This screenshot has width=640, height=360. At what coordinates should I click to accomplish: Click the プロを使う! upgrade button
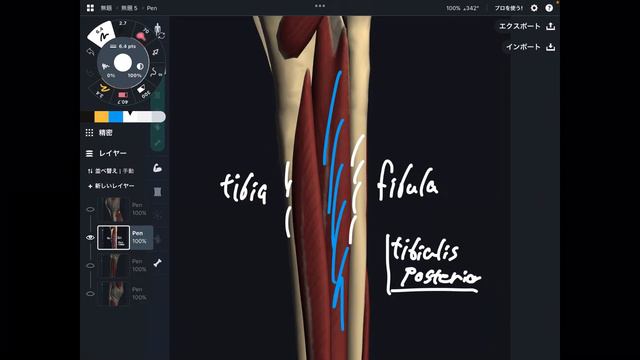click(509, 8)
